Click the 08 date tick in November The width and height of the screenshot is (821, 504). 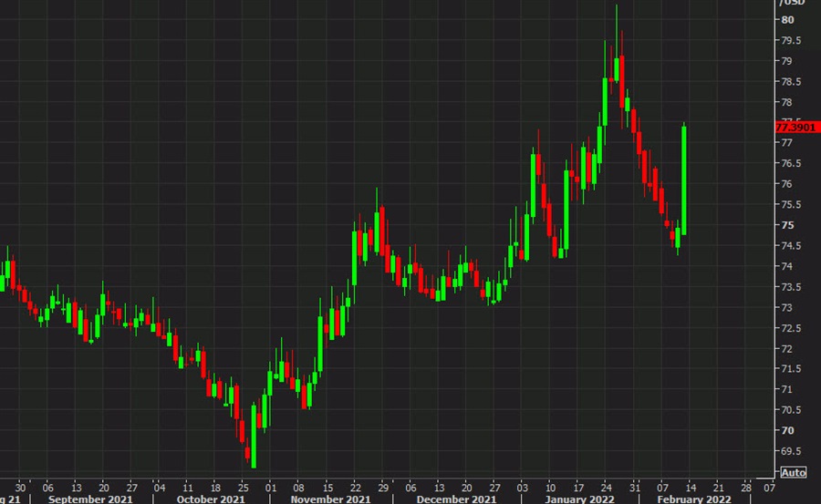(x=298, y=488)
